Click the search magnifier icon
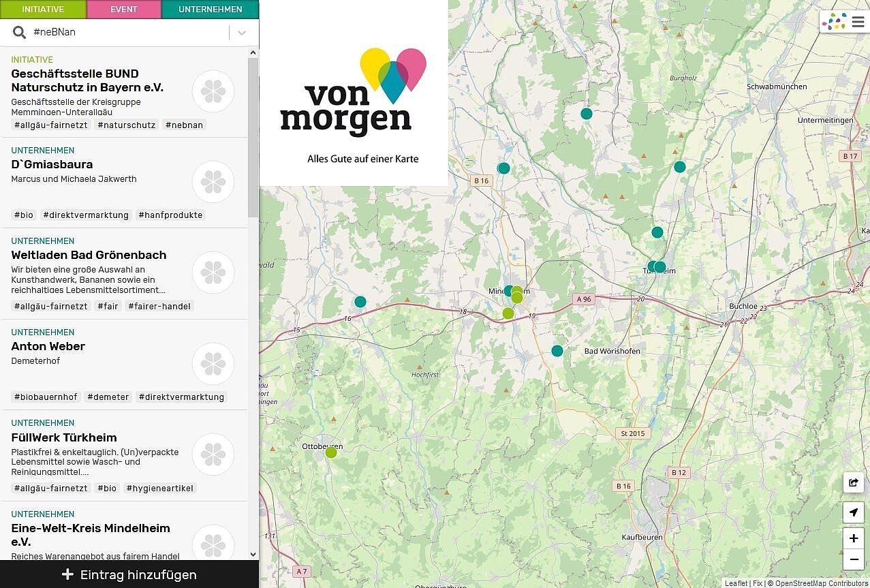Screen dimensions: 870x588 (x=20, y=33)
